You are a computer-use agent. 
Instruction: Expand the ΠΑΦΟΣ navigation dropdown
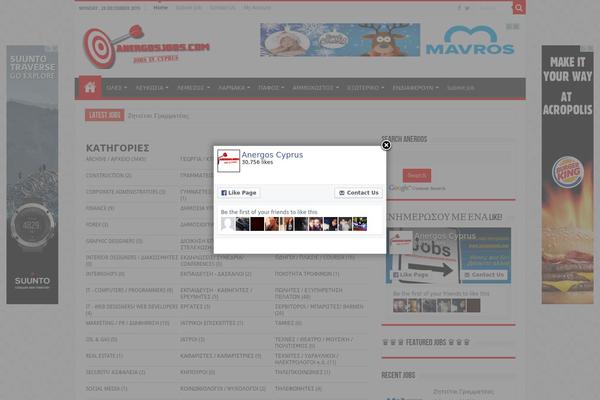(x=271, y=88)
